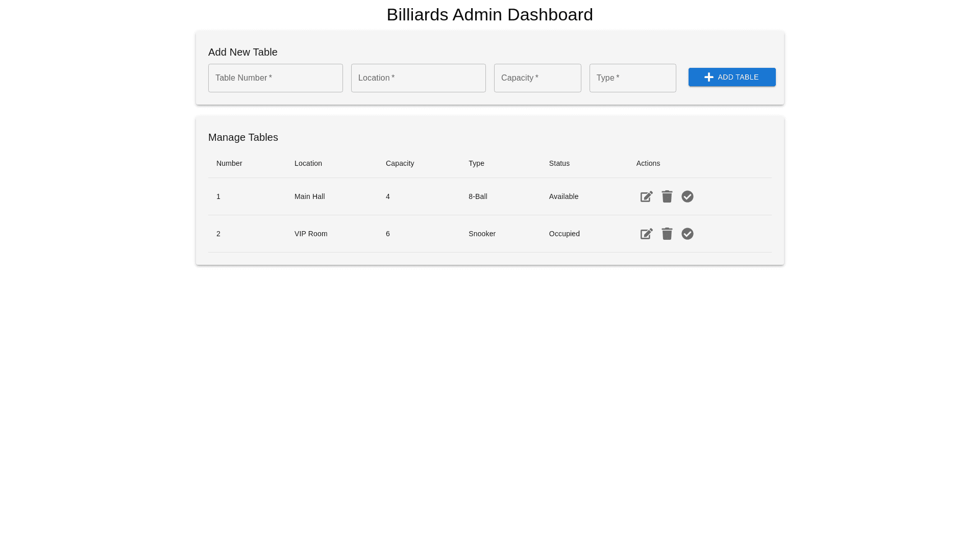Screen dimensions: 980x551
Task: Click the Number column header
Action: 229,164
